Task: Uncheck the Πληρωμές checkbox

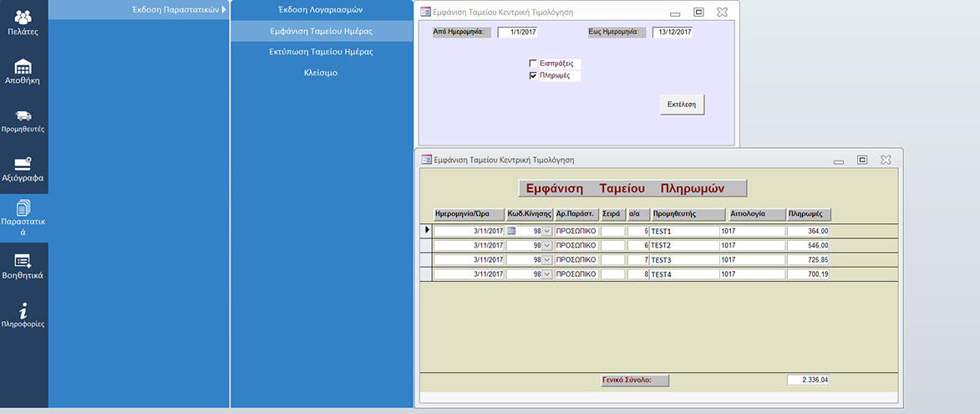Action: point(533,75)
